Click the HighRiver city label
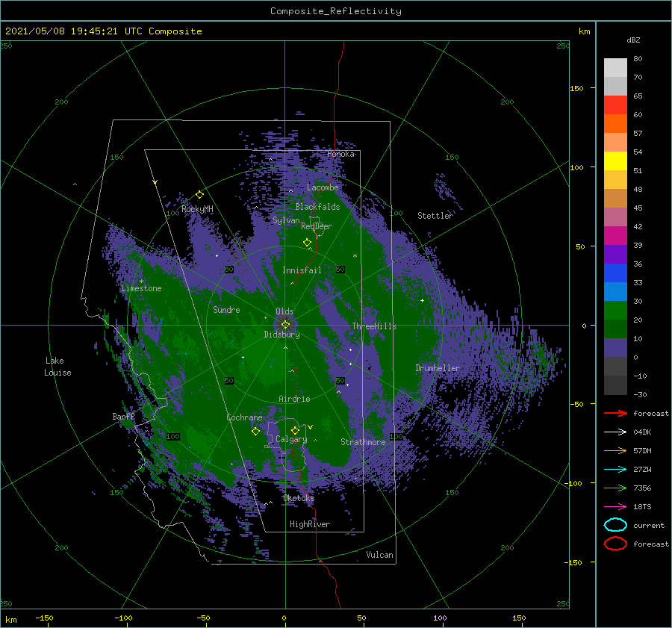The height and width of the screenshot is (628, 672). pyautogui.click(x=310, y=524)
